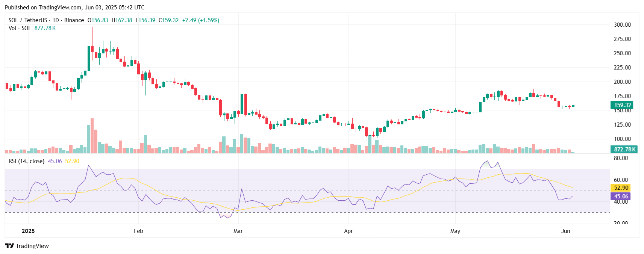
Task: Click the 200.00 price axis label
Action: pyautogui.click(x=622, y=82)
